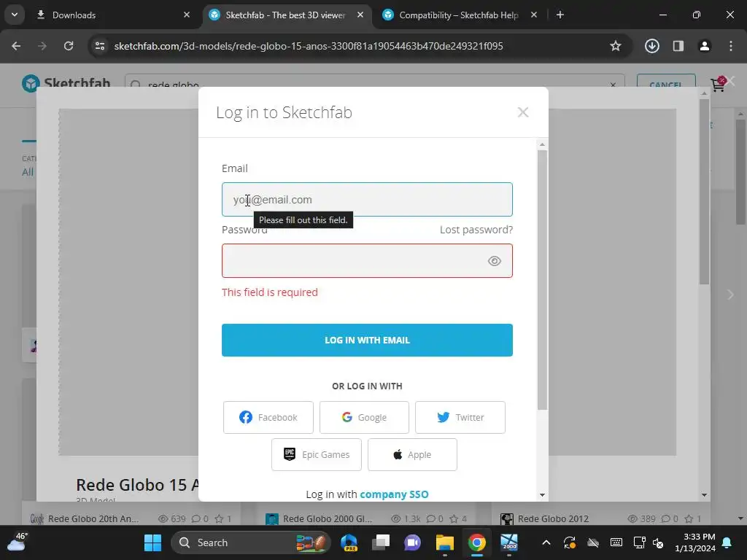Close the Compatibility Sketchfab Help tab
The height and width of the screenshot is (560, 747).
[534, 15]
